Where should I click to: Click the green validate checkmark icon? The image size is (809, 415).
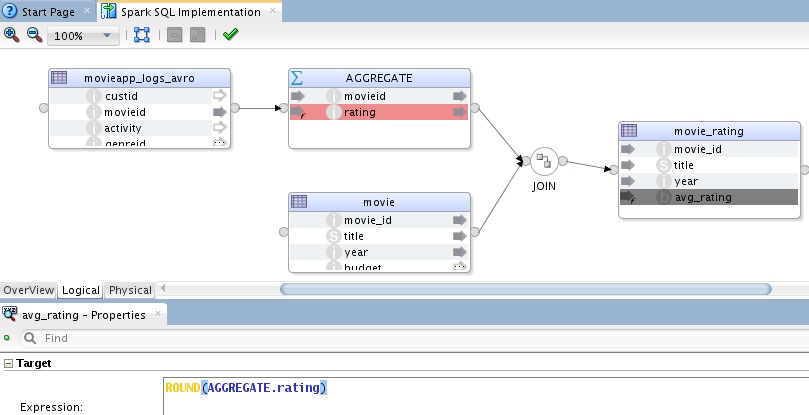point(230,35)
